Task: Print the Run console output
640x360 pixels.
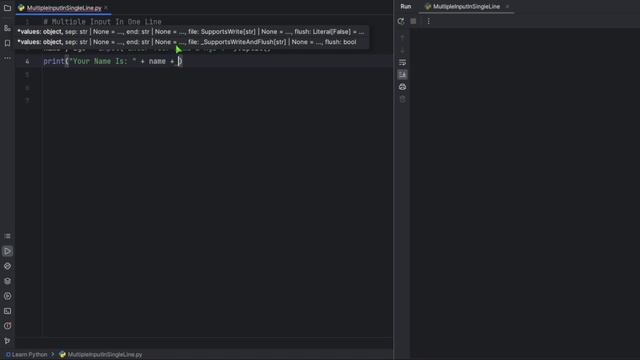Action: click(x=402, y=87)
